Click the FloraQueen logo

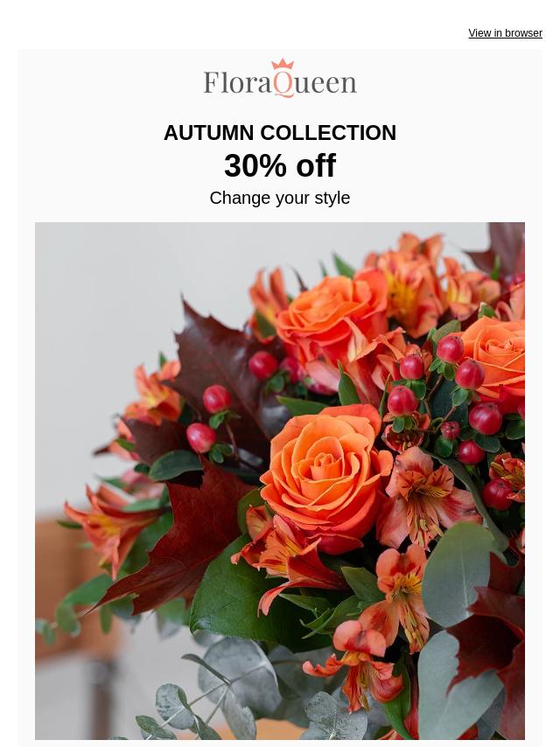[280, 78]
